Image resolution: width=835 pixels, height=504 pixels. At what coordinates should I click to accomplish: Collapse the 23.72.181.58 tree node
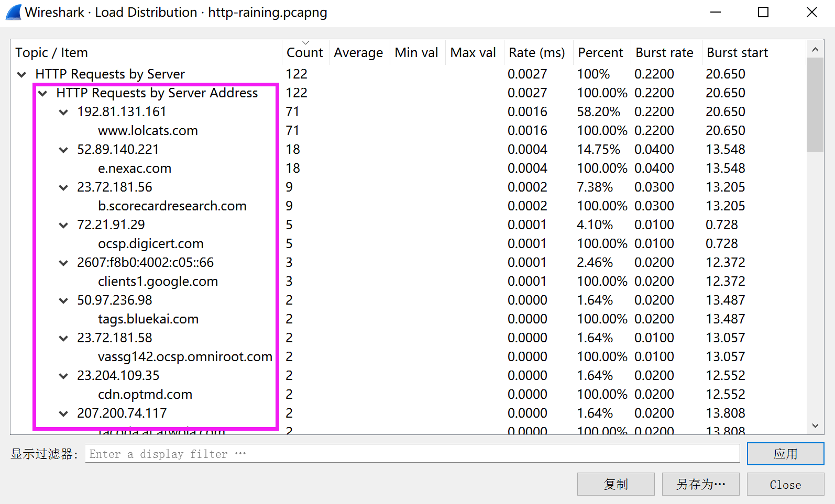point(63,338)
